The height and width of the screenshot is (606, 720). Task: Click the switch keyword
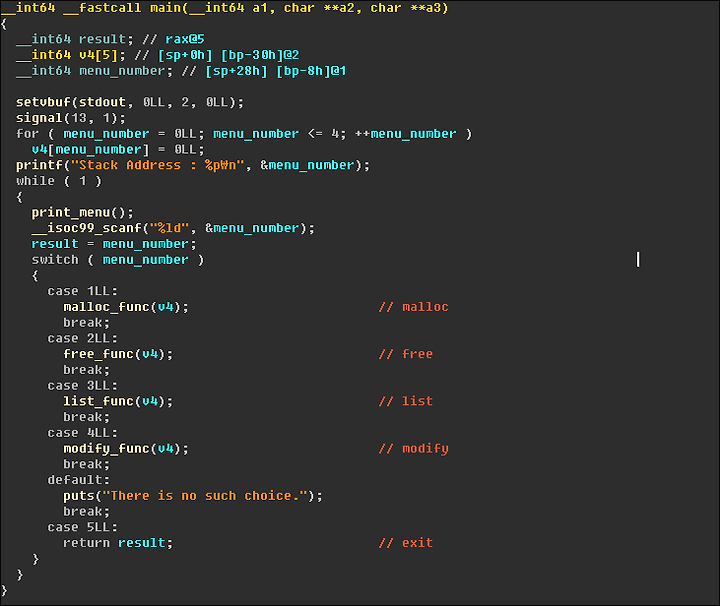(55, 260)
